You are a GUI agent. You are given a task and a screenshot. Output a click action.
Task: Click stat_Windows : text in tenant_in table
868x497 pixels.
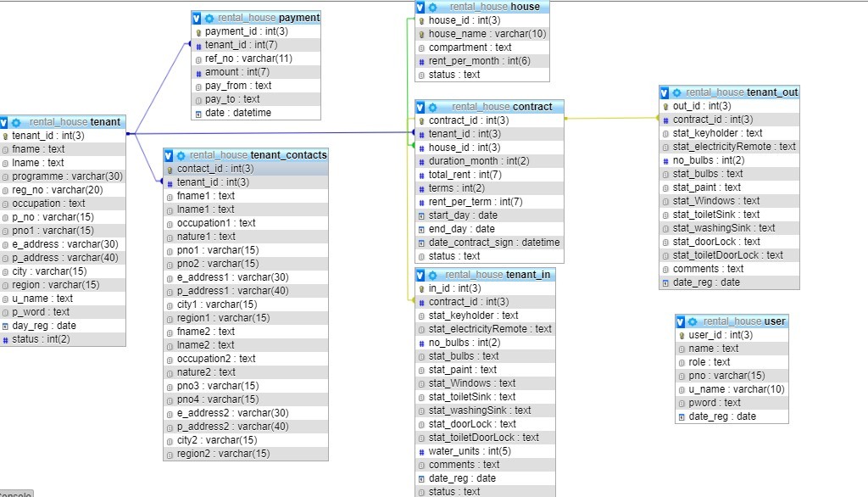tap(485, 383)
